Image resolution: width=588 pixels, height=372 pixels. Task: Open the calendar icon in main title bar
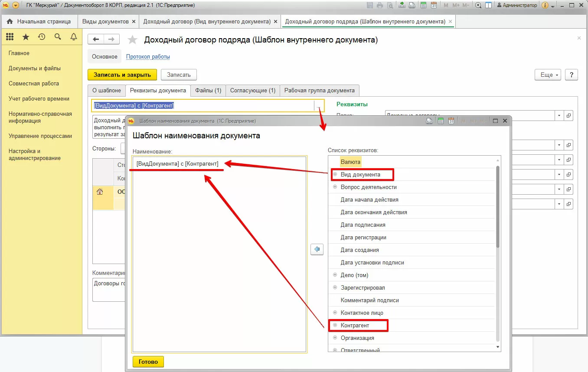433,5
